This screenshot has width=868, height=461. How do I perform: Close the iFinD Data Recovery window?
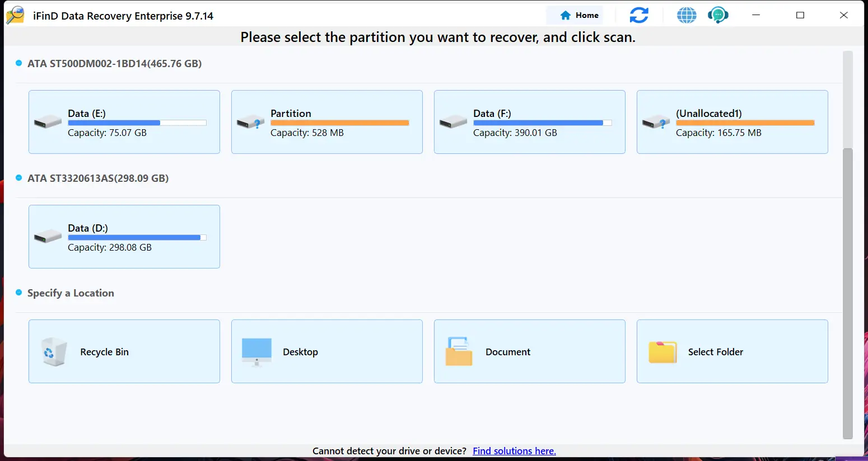tap(844, 15)
